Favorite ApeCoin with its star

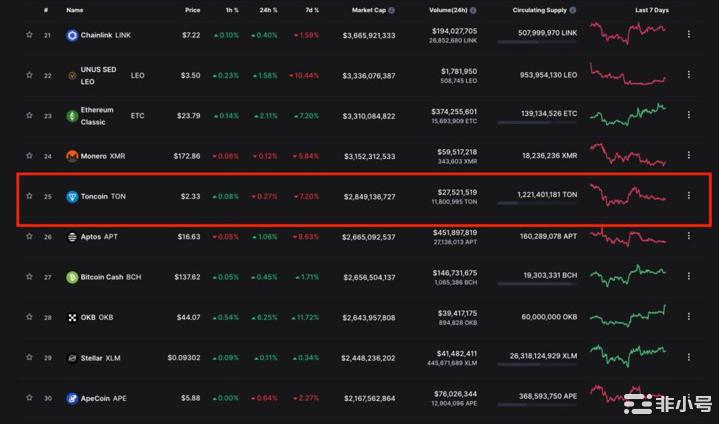coord(29,398)
